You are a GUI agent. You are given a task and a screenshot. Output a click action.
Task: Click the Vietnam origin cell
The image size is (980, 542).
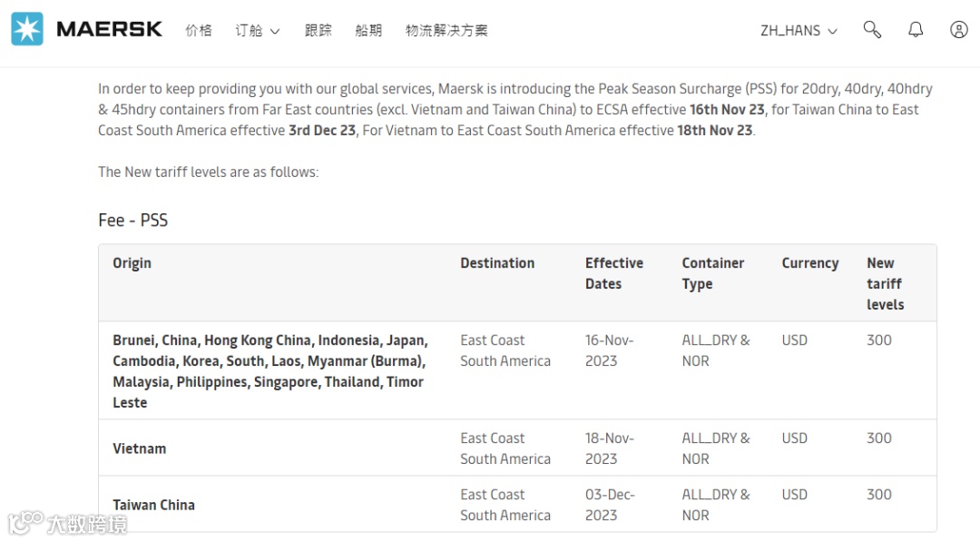pyautogui.click(x=140, y=448)
